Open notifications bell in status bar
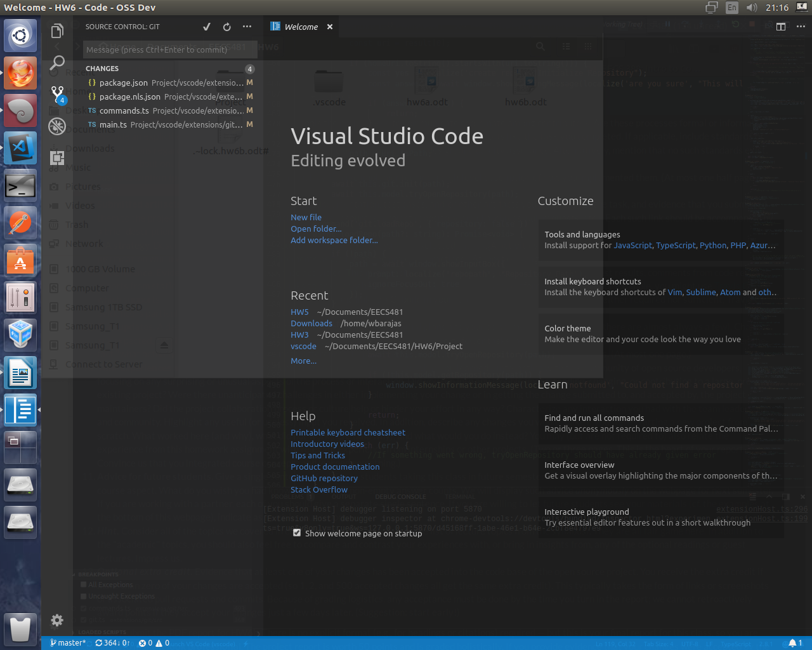 point(796,643)
